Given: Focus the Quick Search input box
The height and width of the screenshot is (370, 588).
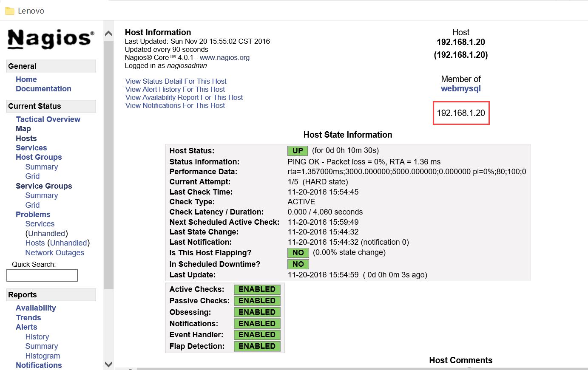Looking at the screenshot, I should point(42,275).
